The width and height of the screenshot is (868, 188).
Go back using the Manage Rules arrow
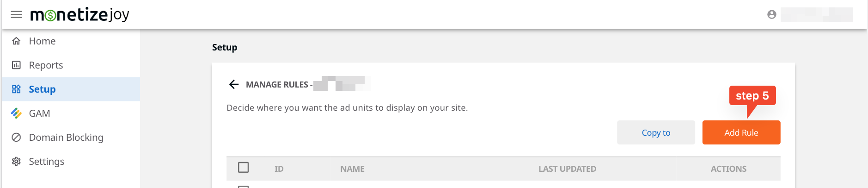pos(234,84)
